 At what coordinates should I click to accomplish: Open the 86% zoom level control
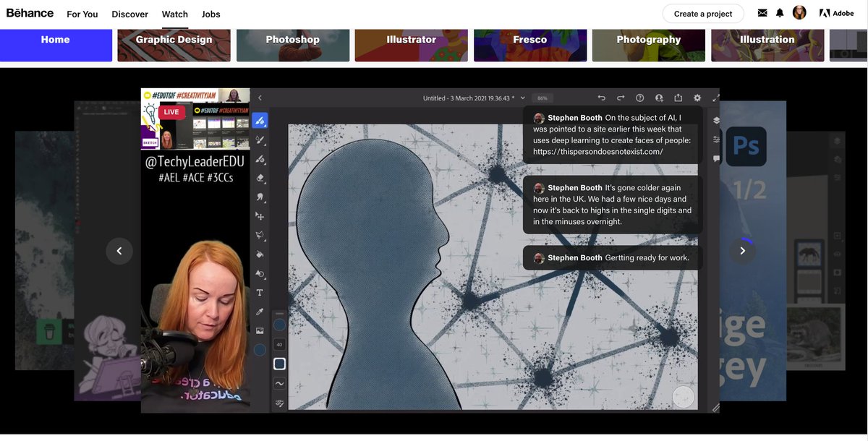click(x=540, y=97)
